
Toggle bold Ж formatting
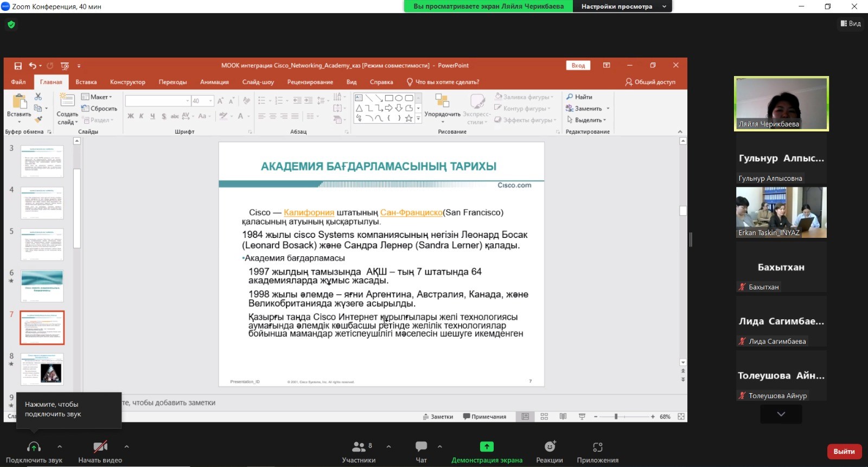pyautogui.click(x=131, y=116)
